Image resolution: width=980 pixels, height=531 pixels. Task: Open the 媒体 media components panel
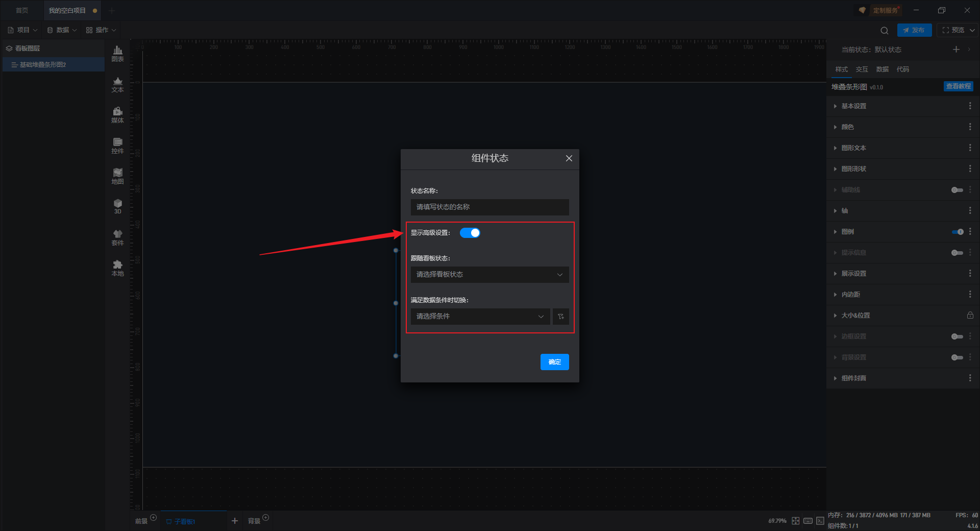coord(117,115)
